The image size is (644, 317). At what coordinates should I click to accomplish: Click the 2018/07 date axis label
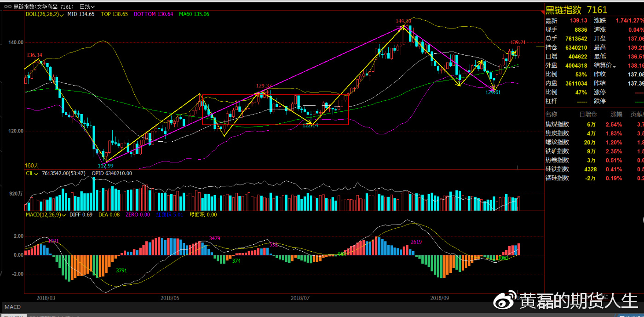click(x=301, y=298)
